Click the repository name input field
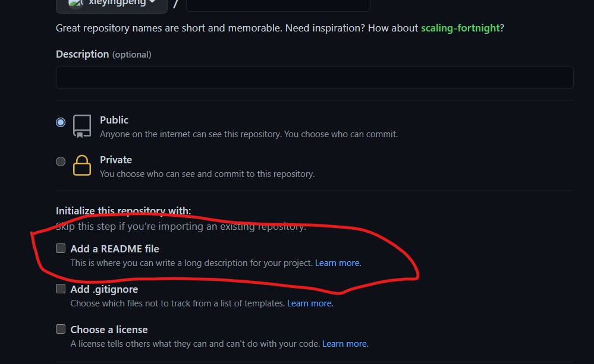The height and width of the screenshot is (364, 594). (278, 5)
